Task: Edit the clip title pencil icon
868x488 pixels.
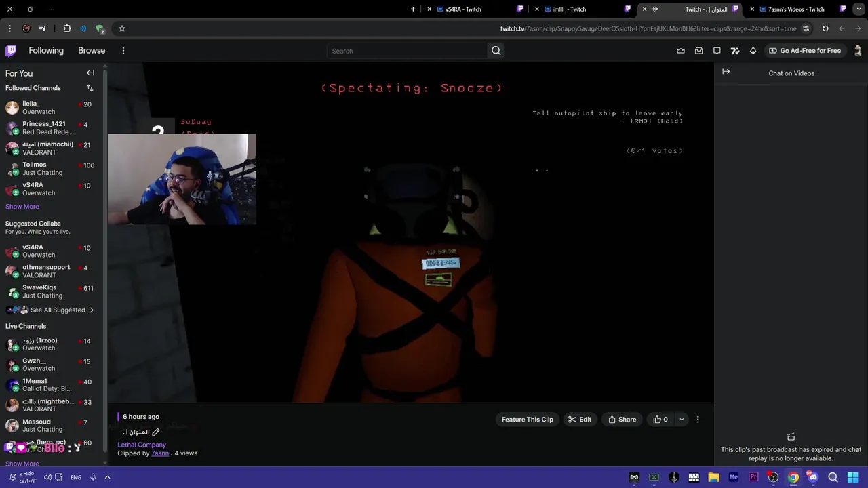Action: click(x=156, y=432)
